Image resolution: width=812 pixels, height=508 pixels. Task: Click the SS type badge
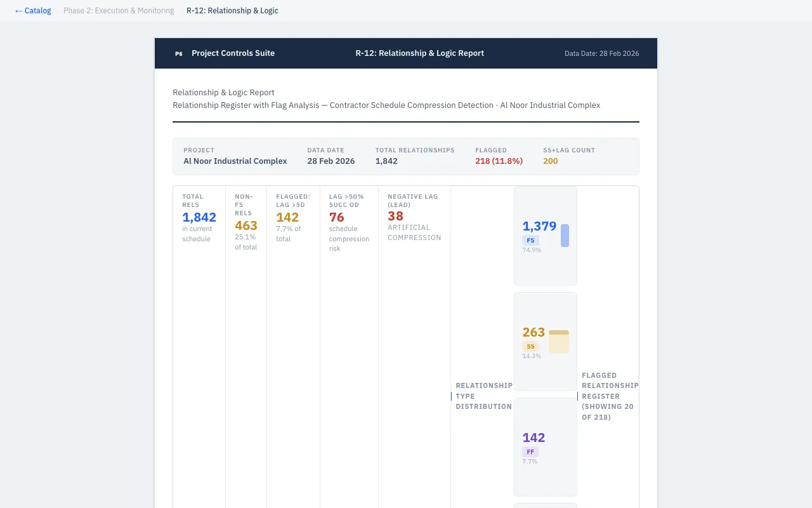point(530,347)
